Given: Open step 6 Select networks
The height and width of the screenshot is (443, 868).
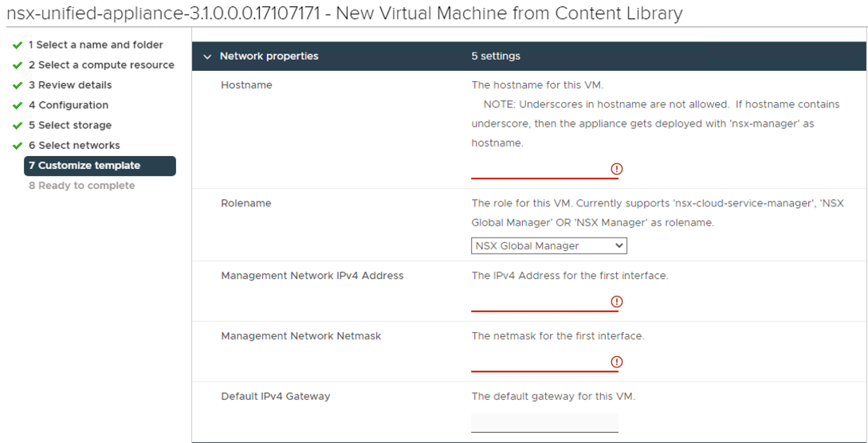Looking at the screenshot, I should (74, 146).
